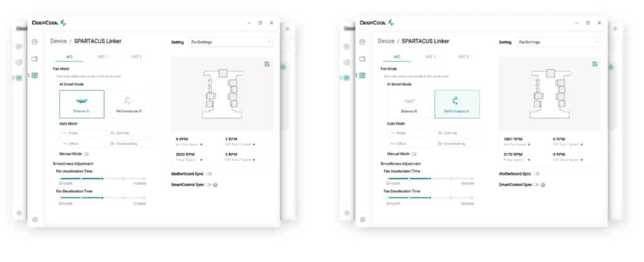
Task: Open the dashboard gauge icon in left window sidebar
Action: coord(35,42)
